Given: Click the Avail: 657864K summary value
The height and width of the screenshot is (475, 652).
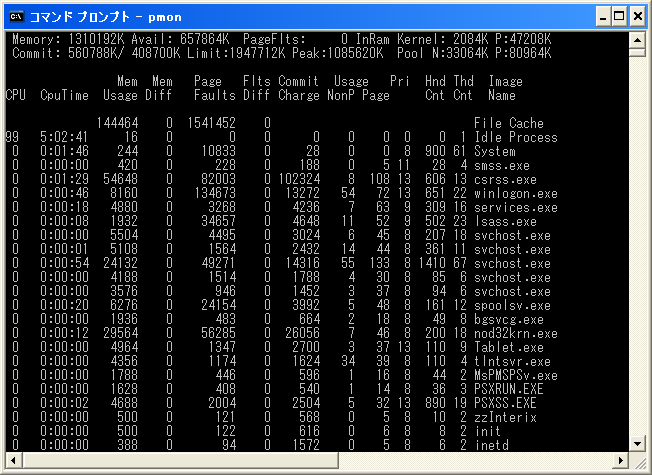Looking at the screenshot, I should [180, 40].
